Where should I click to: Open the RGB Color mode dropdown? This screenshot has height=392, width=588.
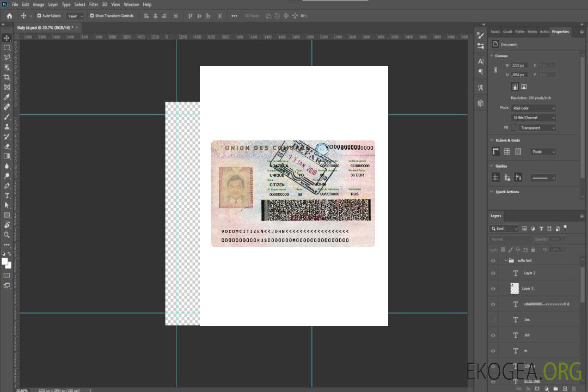click(534, 108)
